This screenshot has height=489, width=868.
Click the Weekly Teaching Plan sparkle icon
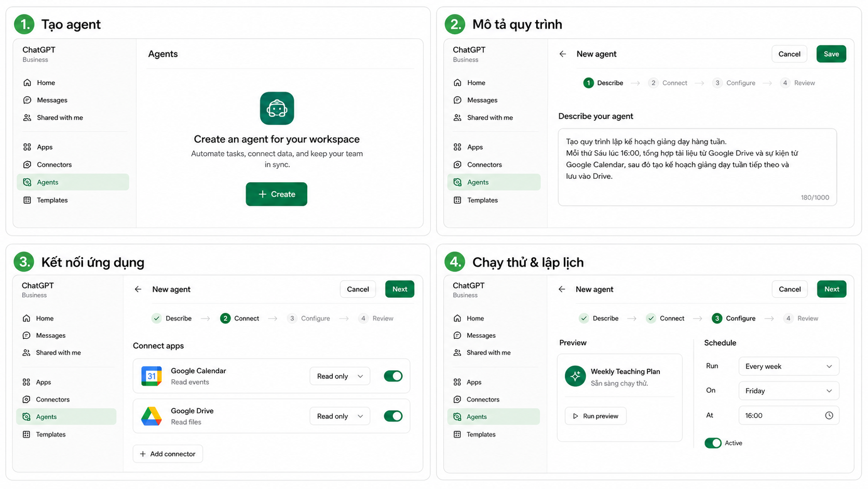[575, 376]
